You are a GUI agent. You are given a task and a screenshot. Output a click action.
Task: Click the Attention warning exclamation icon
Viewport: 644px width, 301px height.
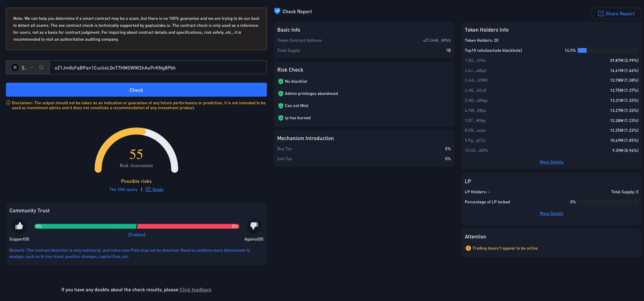468,248
